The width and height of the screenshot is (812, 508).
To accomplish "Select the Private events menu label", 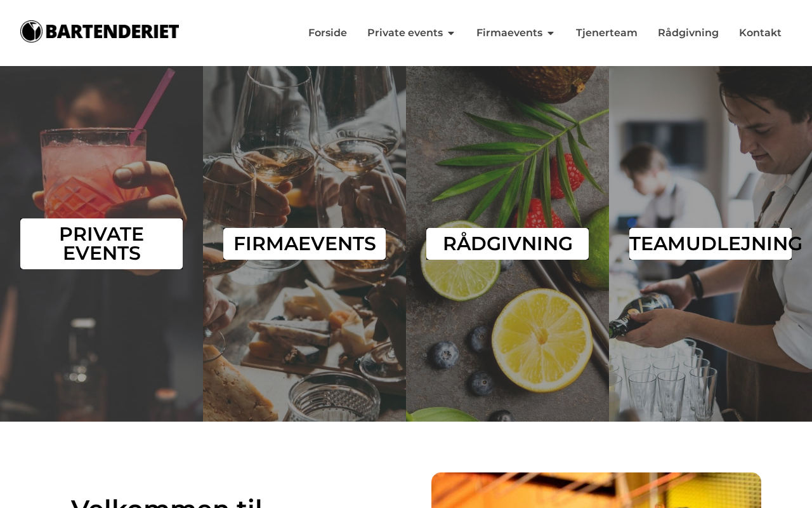I will coord(405,33).
